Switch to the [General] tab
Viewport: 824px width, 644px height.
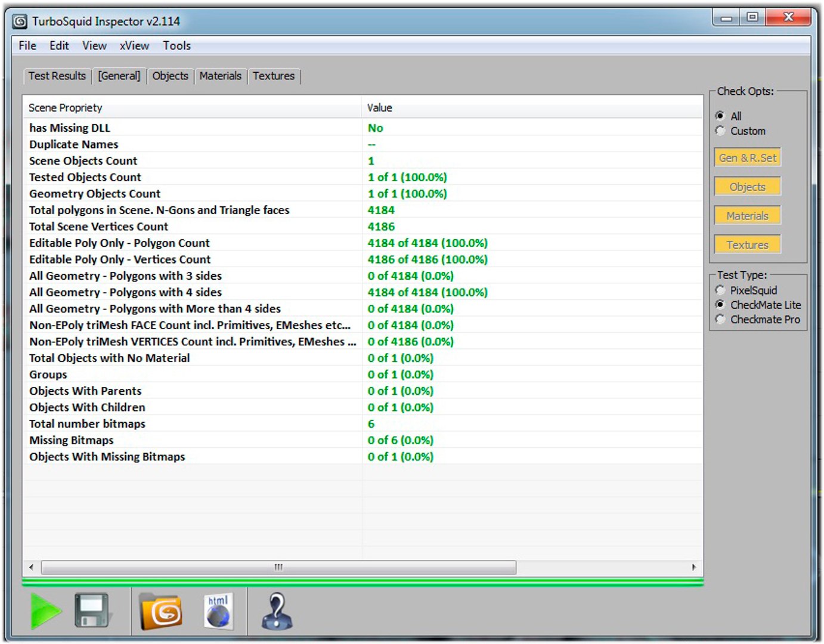tap(119, 76)
